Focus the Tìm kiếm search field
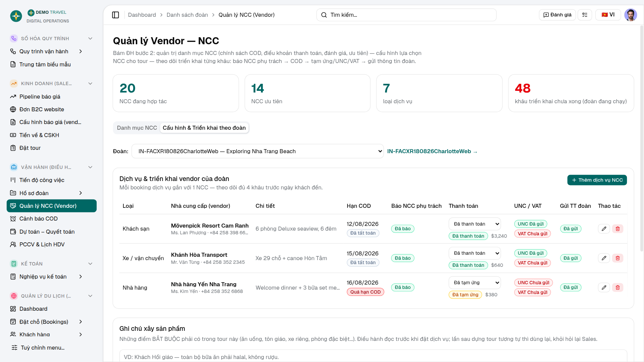Image resolution: width=644 pixels, height=362 pixels. tap(407, 15)
